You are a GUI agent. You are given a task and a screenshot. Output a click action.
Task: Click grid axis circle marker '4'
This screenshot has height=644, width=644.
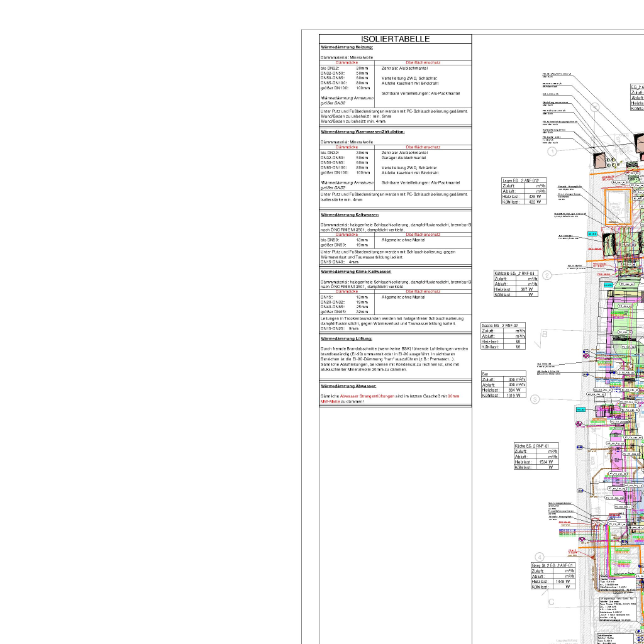coord(540,557)
